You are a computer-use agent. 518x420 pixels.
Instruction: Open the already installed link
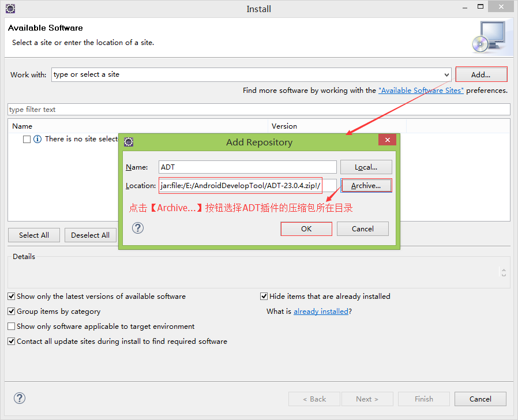[321, 312]
